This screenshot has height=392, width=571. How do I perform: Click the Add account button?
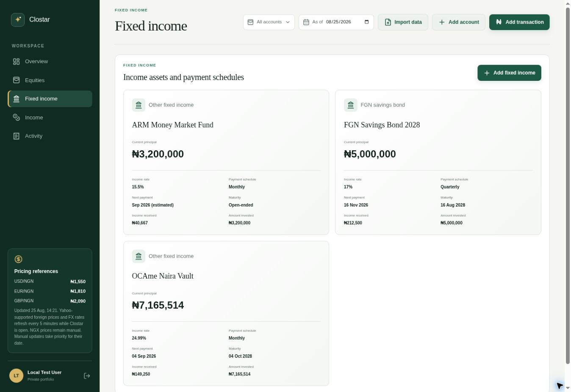pos(459,22)
